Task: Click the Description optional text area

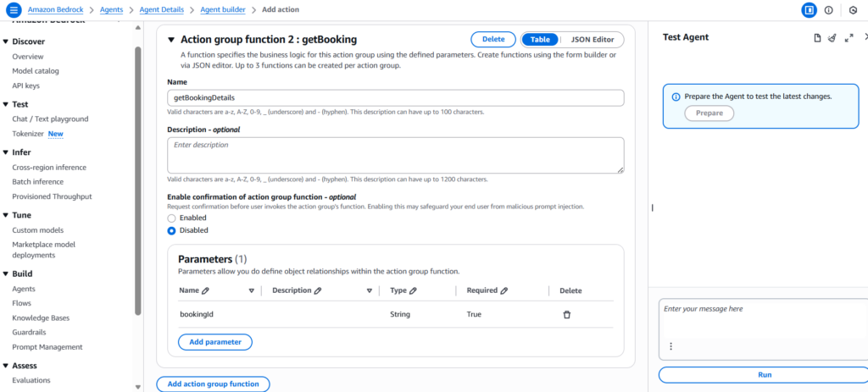Action: pos(395,155)
